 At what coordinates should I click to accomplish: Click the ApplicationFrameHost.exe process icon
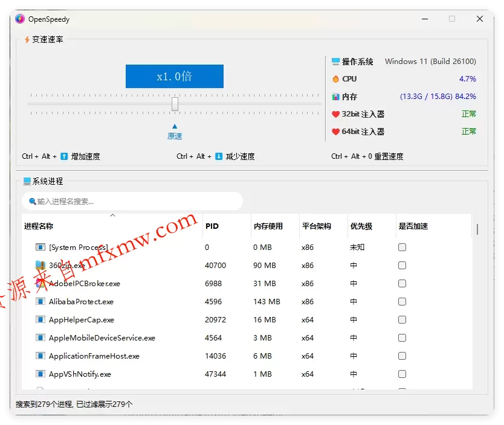[40, 356]
